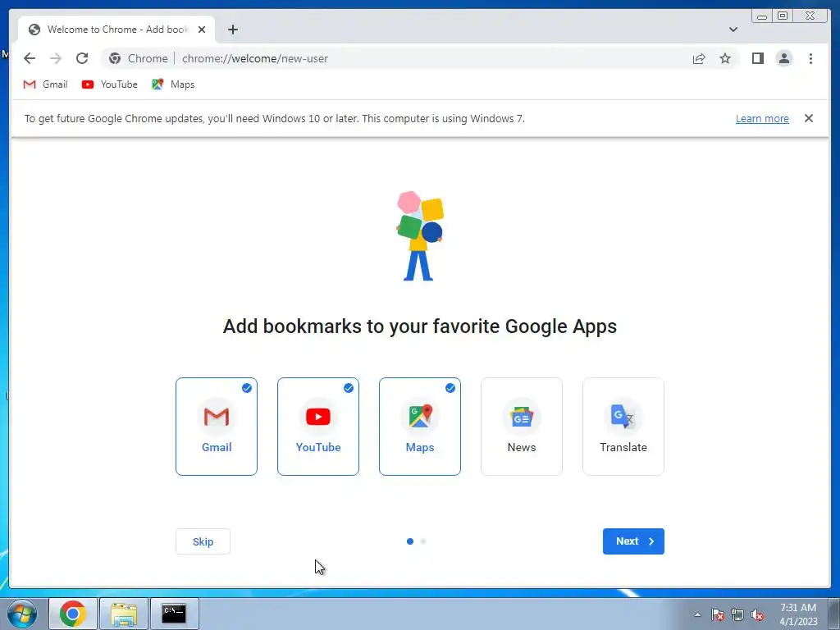Open the YouTube bookmark in bookmarks bar
The width and height of the screenshot is (840, 630).
point(110,84)
